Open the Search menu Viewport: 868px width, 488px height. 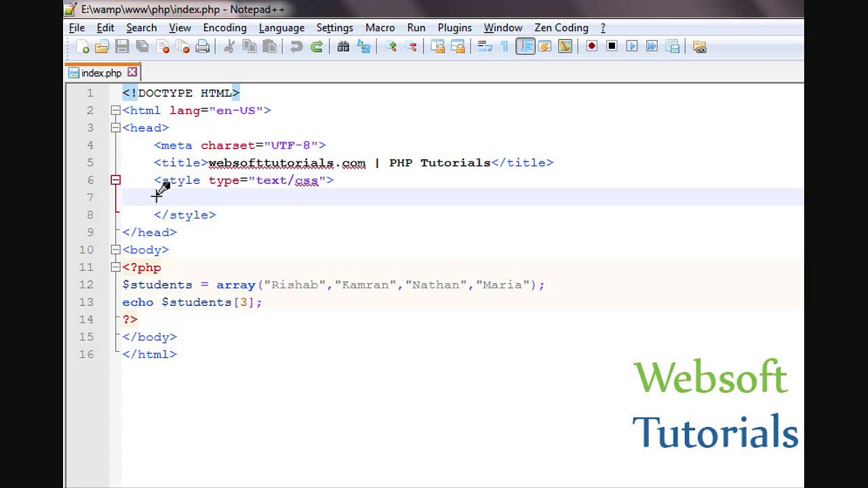141,28
